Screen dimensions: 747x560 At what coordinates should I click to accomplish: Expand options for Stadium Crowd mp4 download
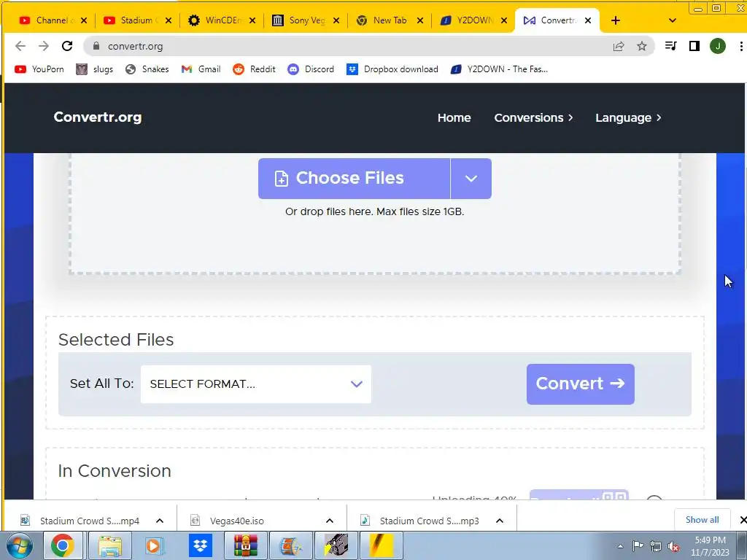160,521
